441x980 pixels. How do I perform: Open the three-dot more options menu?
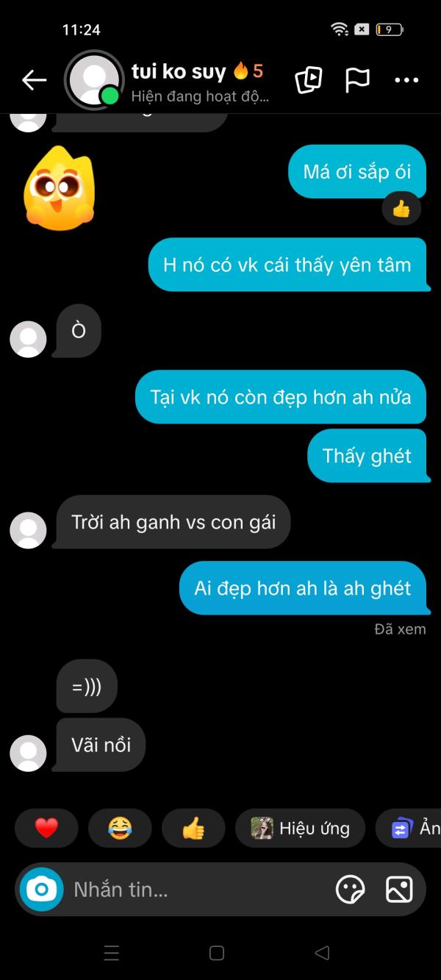406,80
